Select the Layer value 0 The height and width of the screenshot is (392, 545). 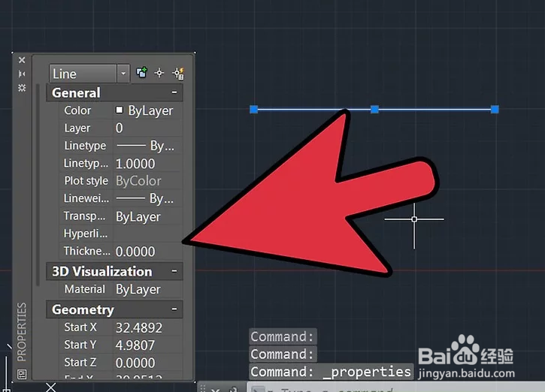point(147,128)
